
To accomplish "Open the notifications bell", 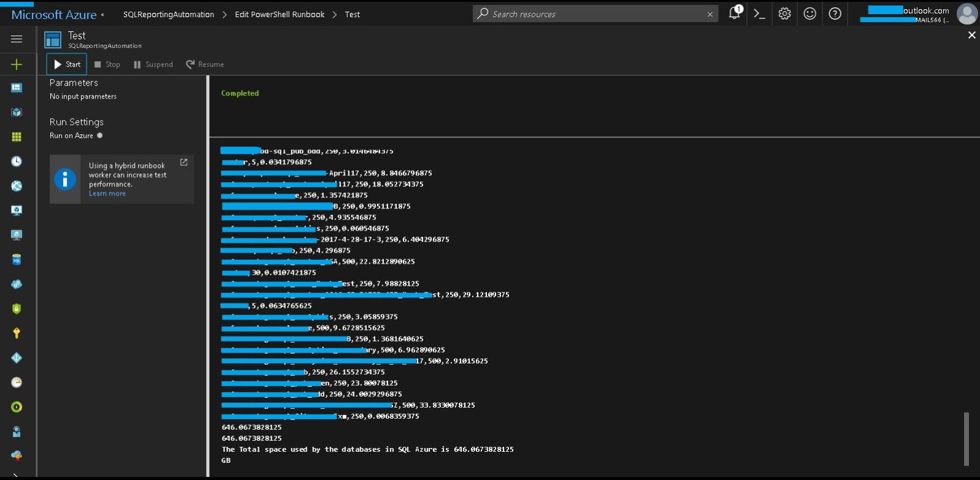I will (x=734, y=13).
